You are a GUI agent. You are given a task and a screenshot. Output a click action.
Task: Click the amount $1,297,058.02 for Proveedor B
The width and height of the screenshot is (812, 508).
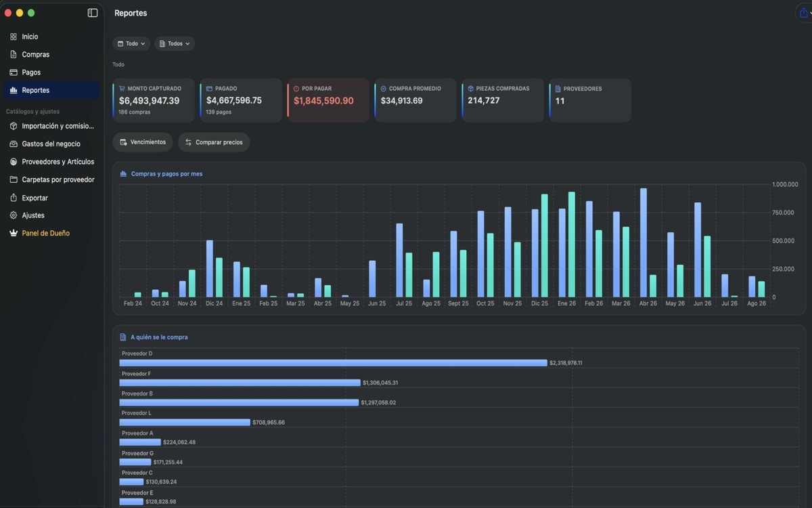(x=378, y=402)
